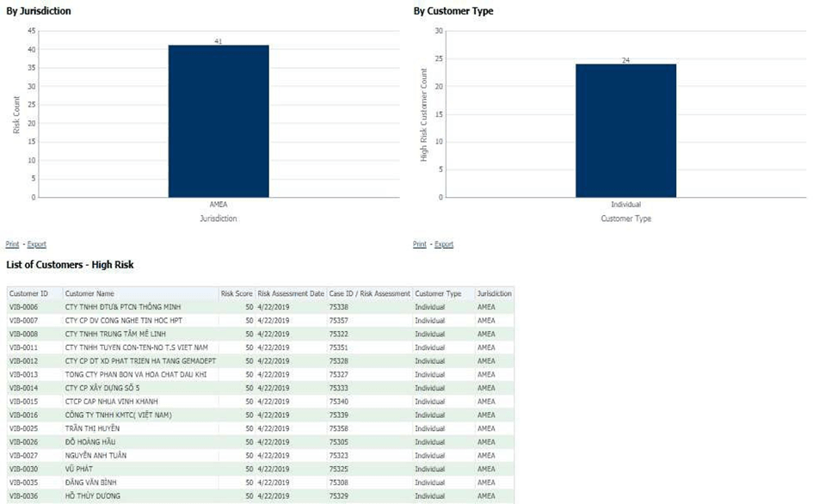Click the By Jurisdiction section title
Screen dimensions: 813x504
[38, 10]
